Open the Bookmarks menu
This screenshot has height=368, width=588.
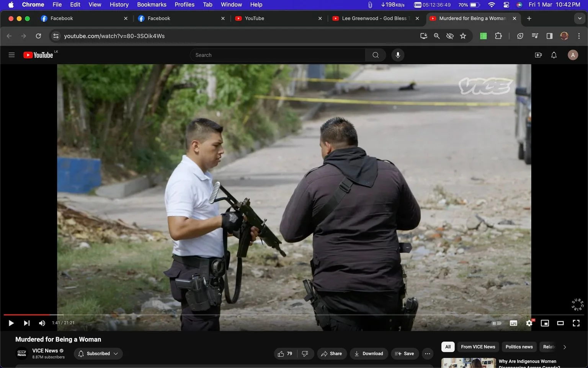[x=152, y=5]
